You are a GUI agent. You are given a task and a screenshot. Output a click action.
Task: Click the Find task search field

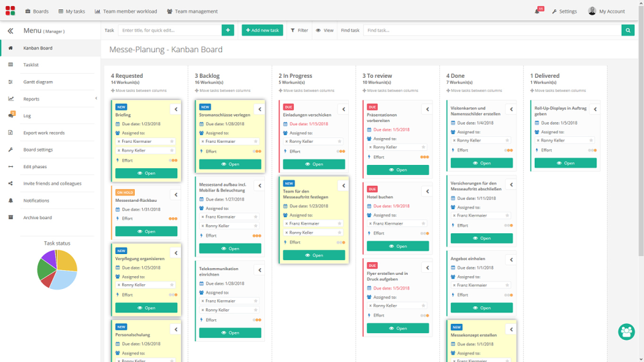[492, 30]
